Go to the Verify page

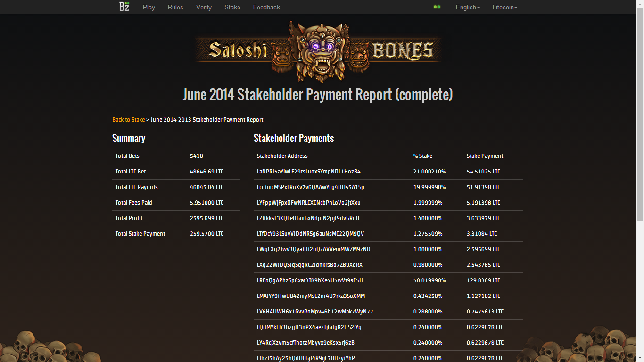coord(204,7)
